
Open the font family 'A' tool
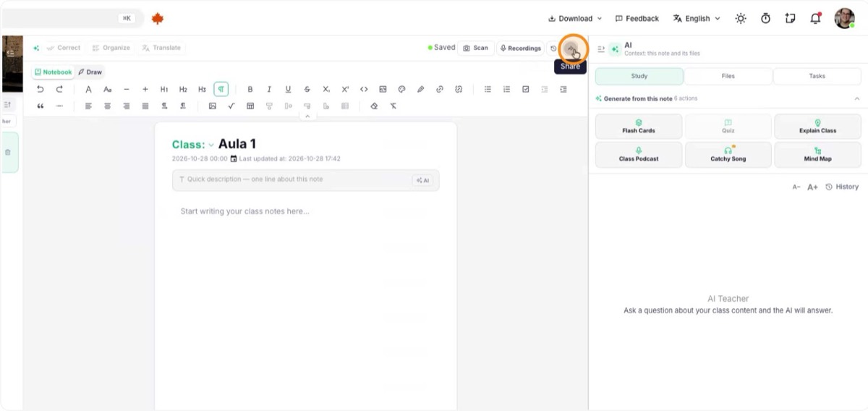point(88,89)
